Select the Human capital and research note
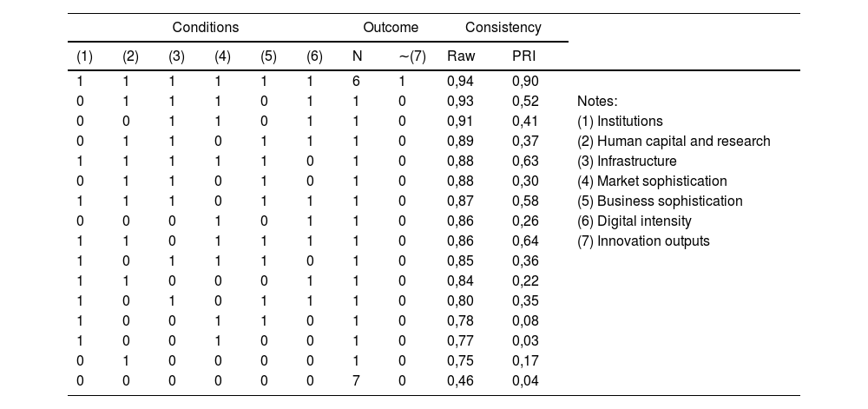Screen dimensions: 868x409 (x=674, y=142)
